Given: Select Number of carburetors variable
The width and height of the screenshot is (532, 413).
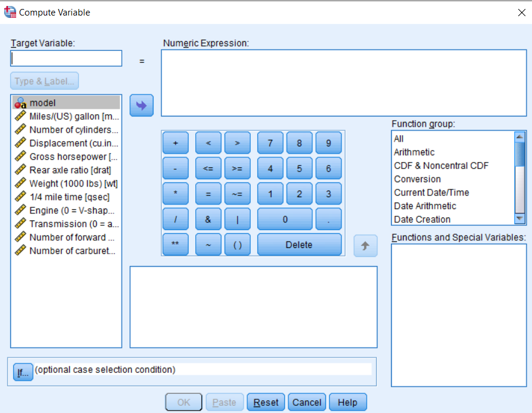Looking at the screenshot, I should point(66,250).
